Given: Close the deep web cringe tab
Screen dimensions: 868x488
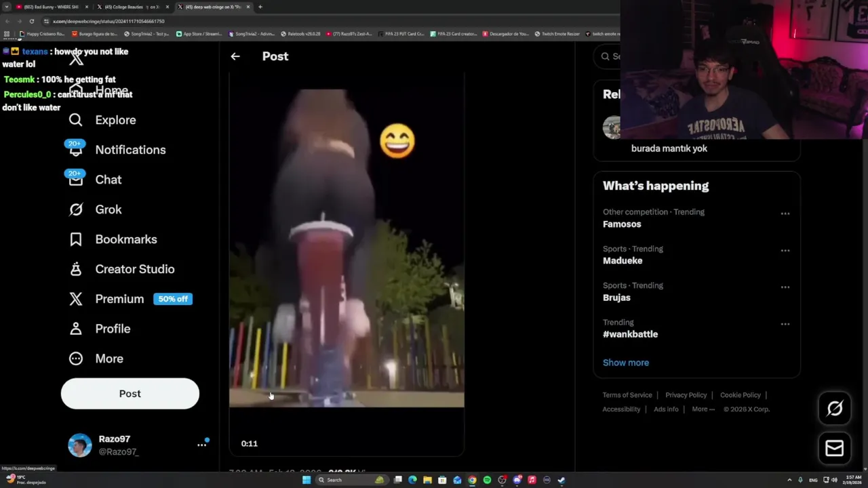Looking at the screenshot, I should [x=248, y=7].
